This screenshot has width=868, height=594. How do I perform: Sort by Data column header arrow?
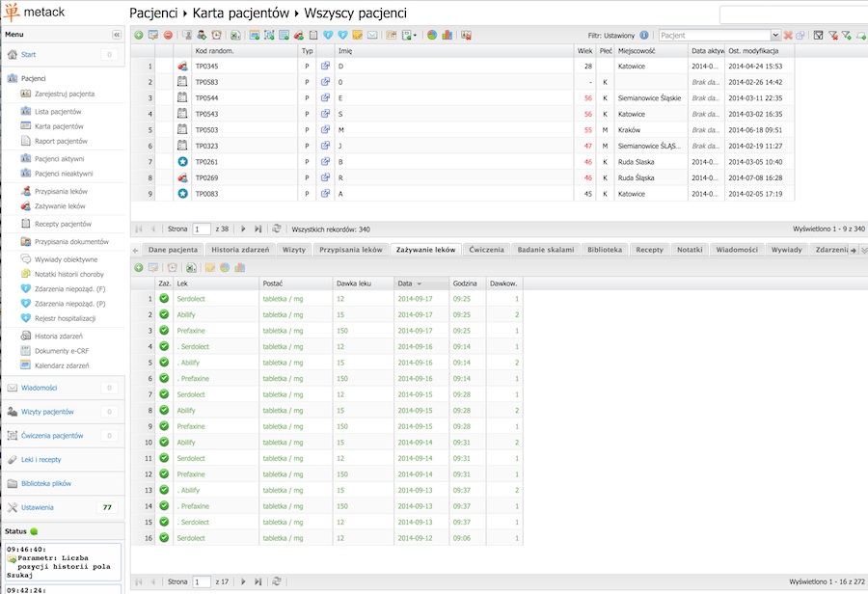click(x=420, y=283)
